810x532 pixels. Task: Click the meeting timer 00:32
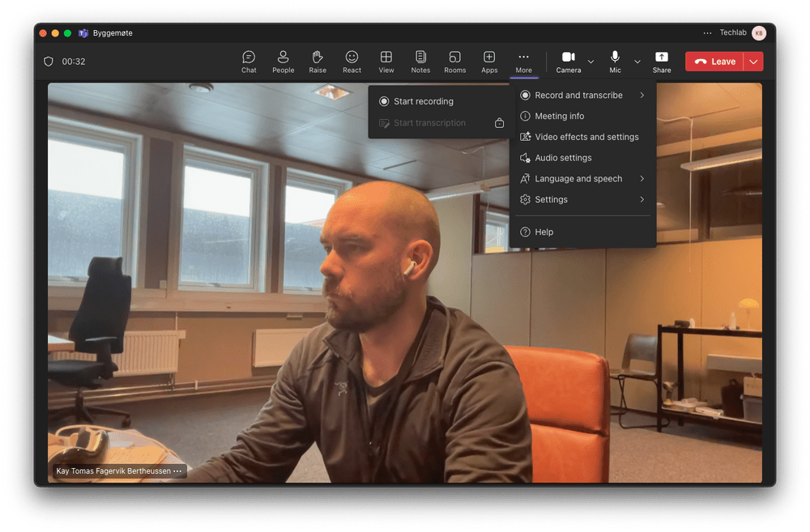click(74, 62)
